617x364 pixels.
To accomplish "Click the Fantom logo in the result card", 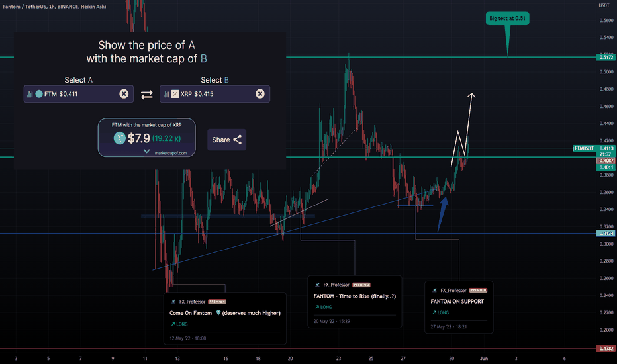I will [120, 138].
